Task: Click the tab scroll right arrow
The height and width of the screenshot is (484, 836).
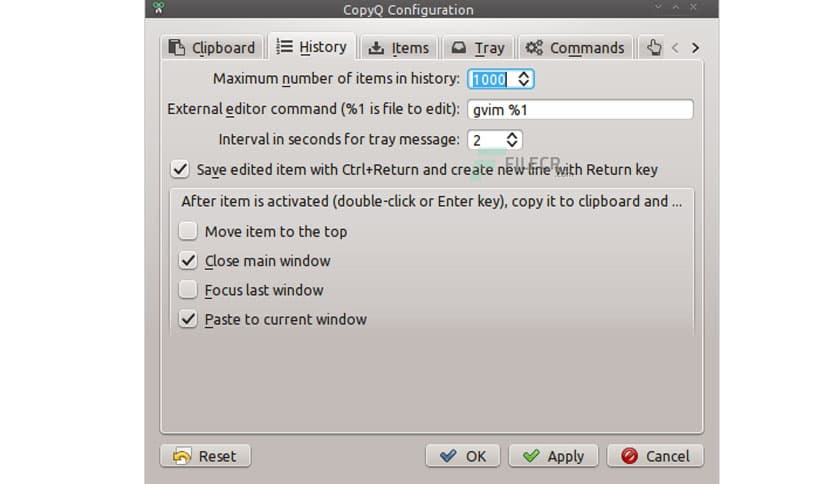Action: click(x=695, y=48)
